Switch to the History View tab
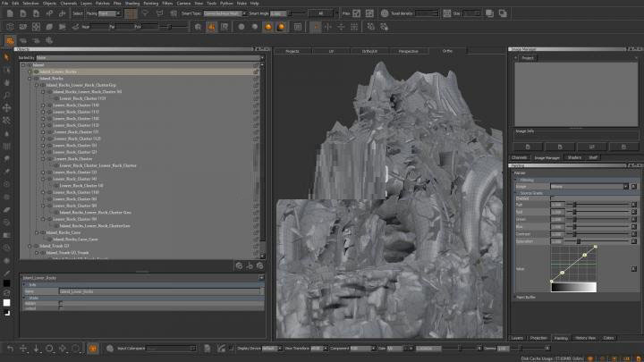Image resolution: width=644 pixels, height=362 pixels. [586, 338]
